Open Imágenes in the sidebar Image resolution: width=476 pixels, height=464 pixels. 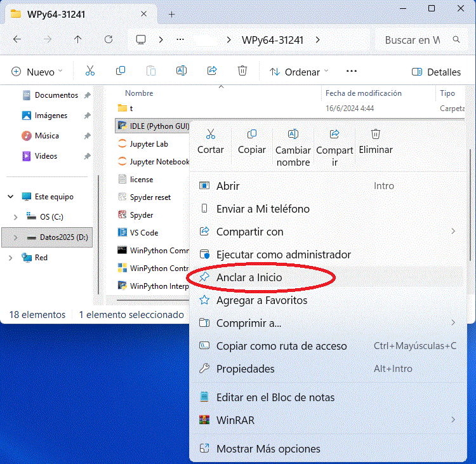44,116
